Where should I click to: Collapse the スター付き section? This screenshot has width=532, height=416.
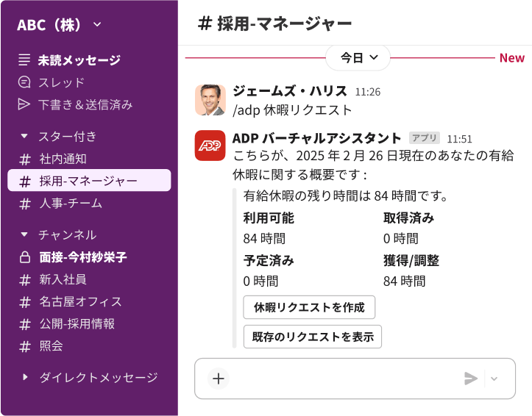click(x=24, y=136)
